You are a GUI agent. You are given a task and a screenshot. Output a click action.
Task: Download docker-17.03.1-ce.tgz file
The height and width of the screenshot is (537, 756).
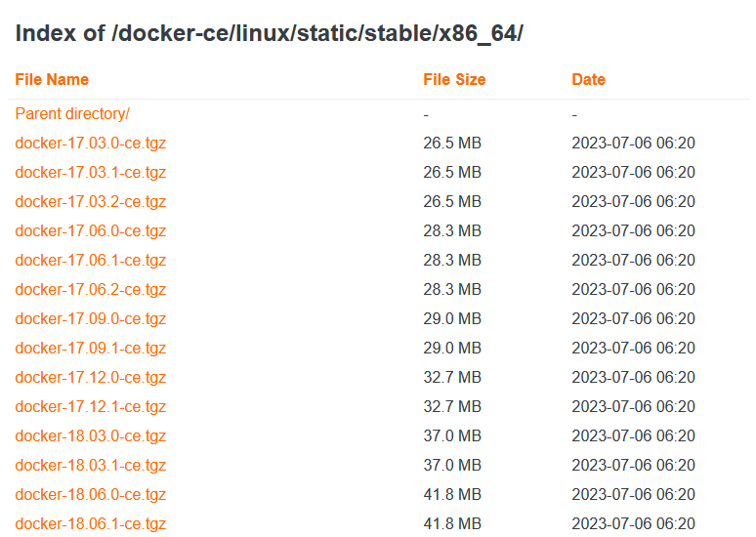(91, 173)
